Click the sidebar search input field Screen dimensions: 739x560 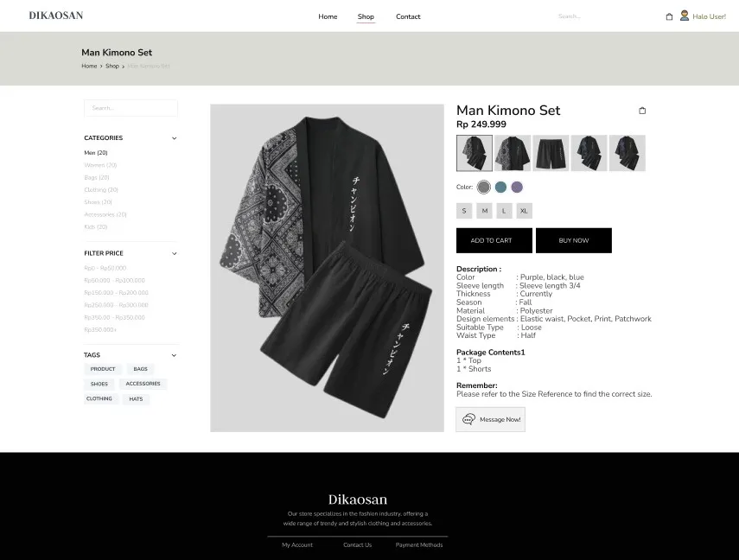(131, 108)
